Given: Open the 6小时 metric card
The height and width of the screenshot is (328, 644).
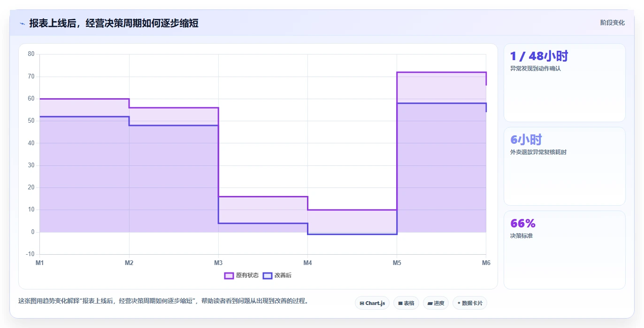Looking at the screenshot, I should (564, 166).
